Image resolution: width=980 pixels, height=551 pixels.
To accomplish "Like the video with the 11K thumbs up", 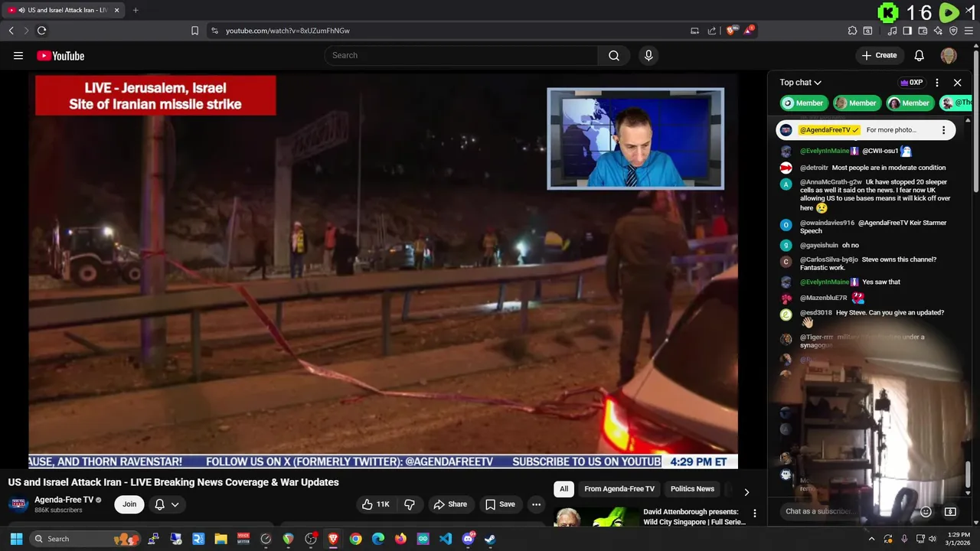I will 376,504.
